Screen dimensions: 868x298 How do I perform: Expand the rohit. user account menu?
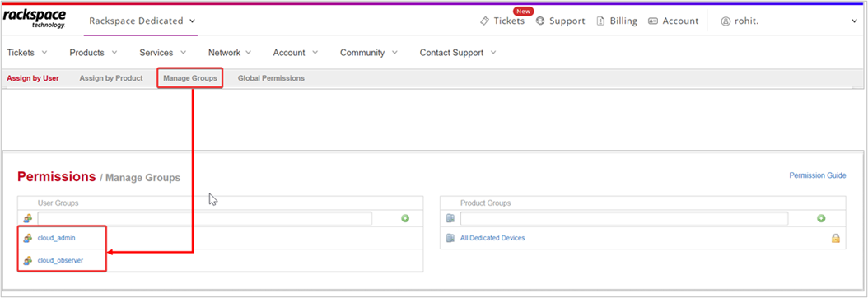[788, 21]
